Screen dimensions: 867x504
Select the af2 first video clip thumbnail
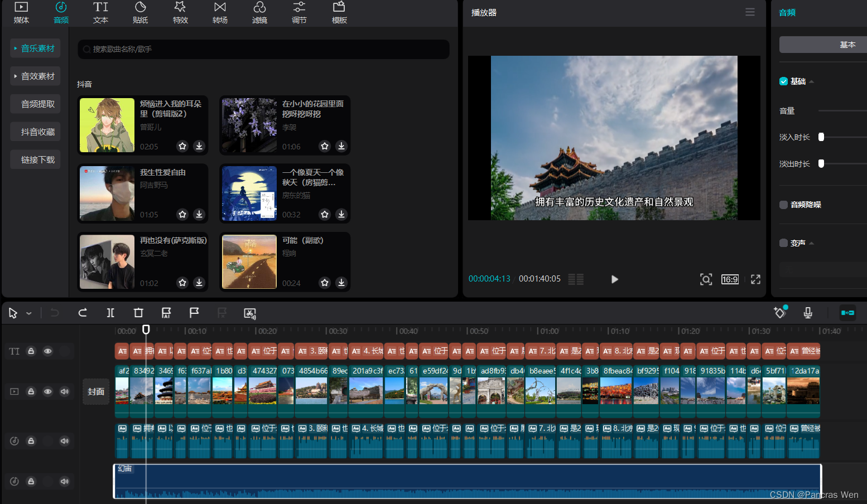tap(122, 391)
